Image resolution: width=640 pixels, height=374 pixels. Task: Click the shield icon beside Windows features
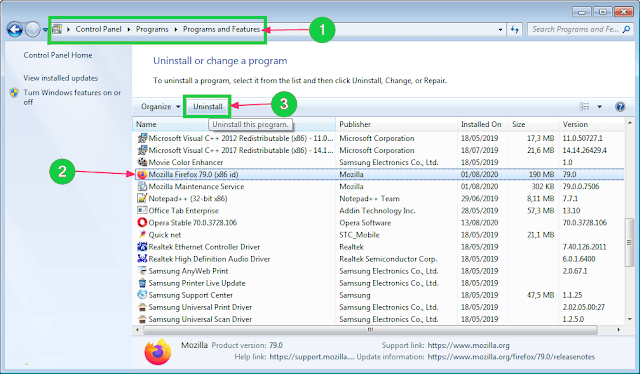(14, 93)
